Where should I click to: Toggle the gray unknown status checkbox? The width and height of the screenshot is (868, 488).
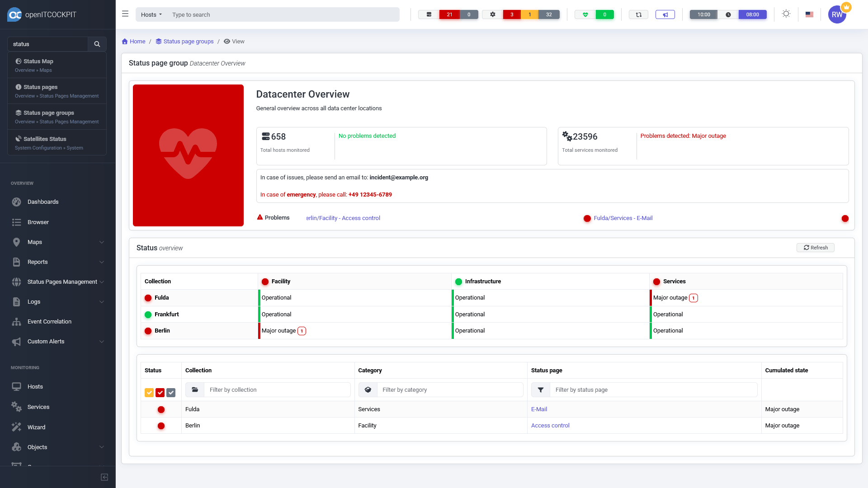(171, 393)
